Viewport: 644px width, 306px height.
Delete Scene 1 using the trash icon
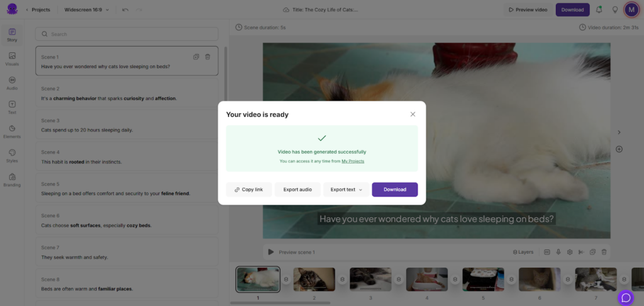click(208, 57)
